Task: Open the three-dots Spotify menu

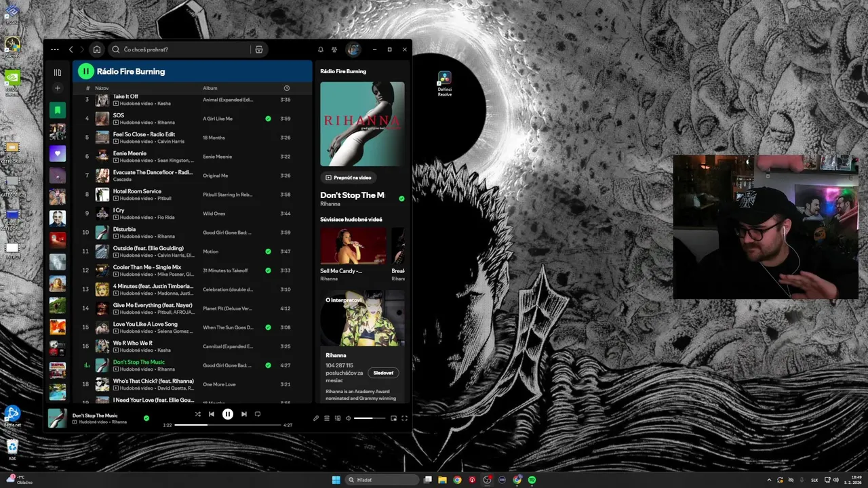Action: pos(55,49)
